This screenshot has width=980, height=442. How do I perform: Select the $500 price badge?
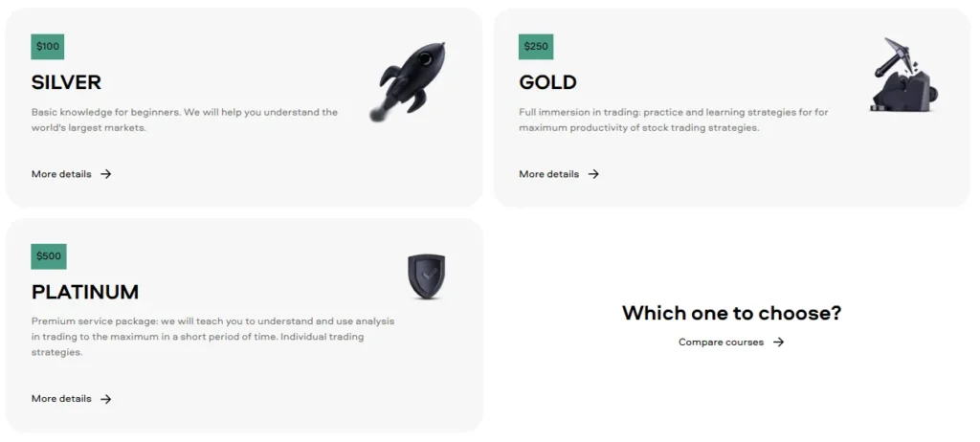coord(49,256)
